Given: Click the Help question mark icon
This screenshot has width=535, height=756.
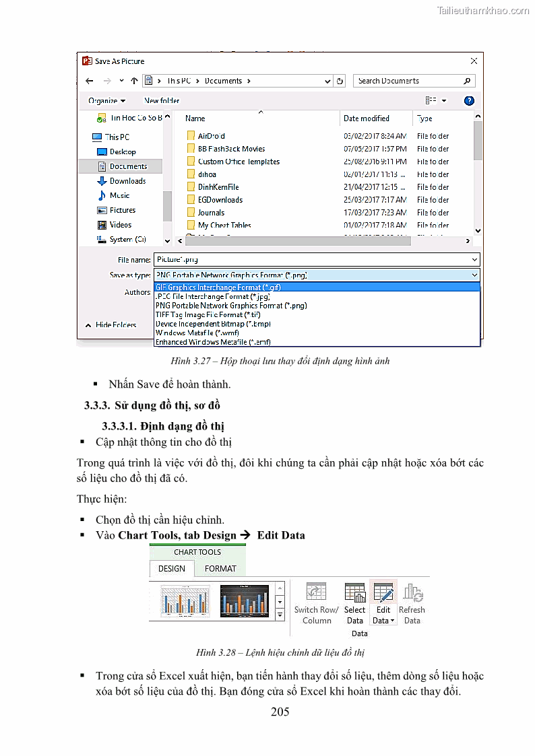Looking at the screenshot, I should click(x=469, y=100).
